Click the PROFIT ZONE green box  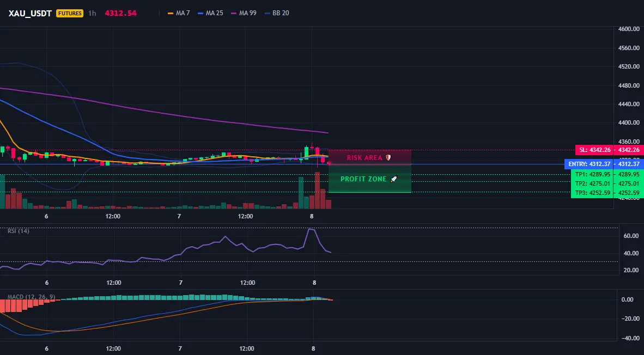[369, 179]
